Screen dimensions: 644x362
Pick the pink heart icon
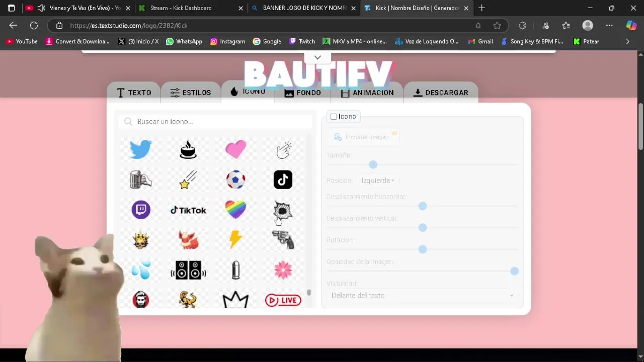235,149
